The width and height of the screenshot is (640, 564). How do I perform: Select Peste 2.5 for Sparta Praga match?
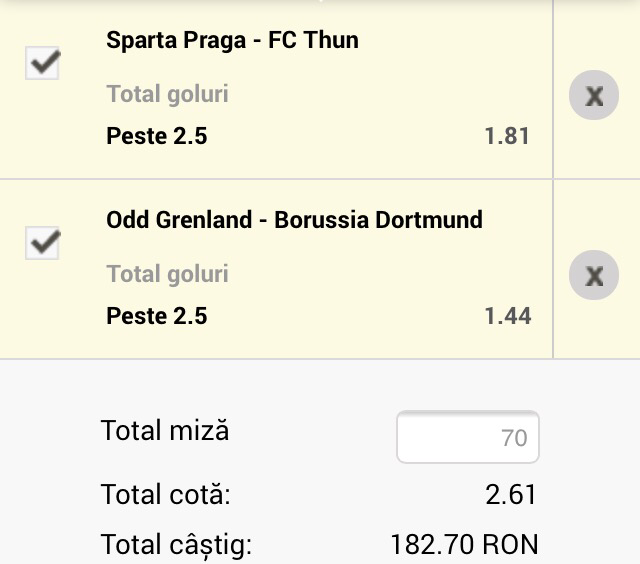[157, 136]
